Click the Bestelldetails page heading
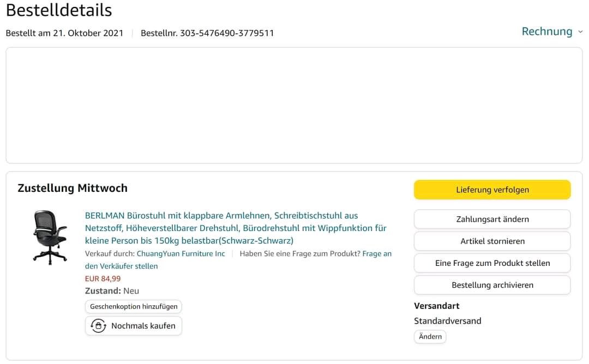This screenshot has height=364, width=589. [59, 10]
